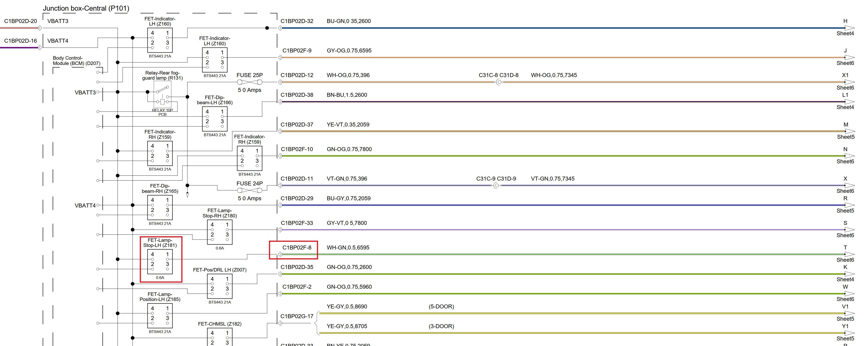
Task: Click the WH-GN,0.5,6595 wire label
Action: click(x=348, y=248)
